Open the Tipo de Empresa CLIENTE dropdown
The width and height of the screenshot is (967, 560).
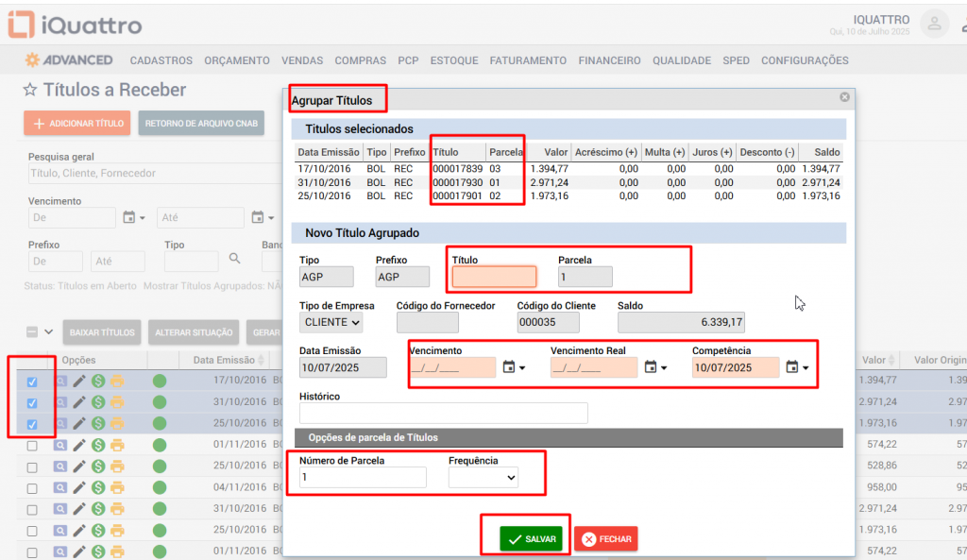coord(331,323)
